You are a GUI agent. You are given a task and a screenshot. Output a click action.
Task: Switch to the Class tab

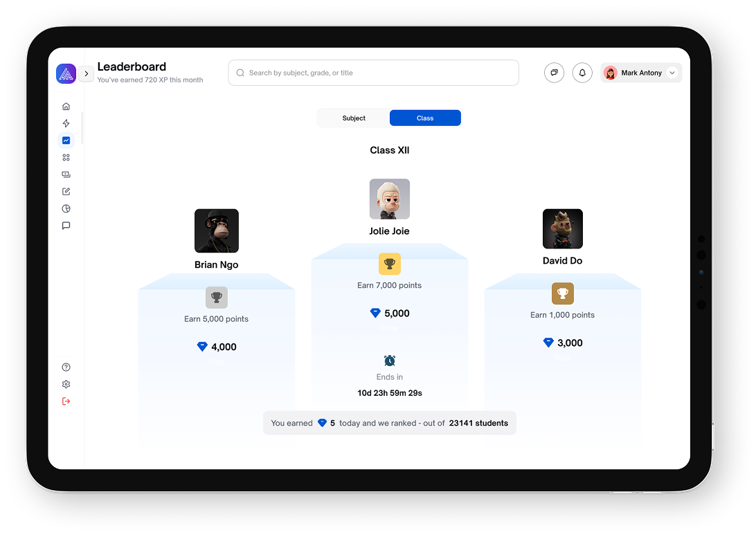pyautogui.click(x=425, y=118)
